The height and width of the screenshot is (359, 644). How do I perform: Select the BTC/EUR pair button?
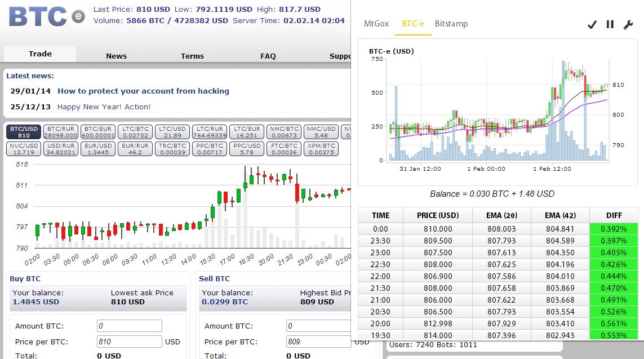click(97, 132)
